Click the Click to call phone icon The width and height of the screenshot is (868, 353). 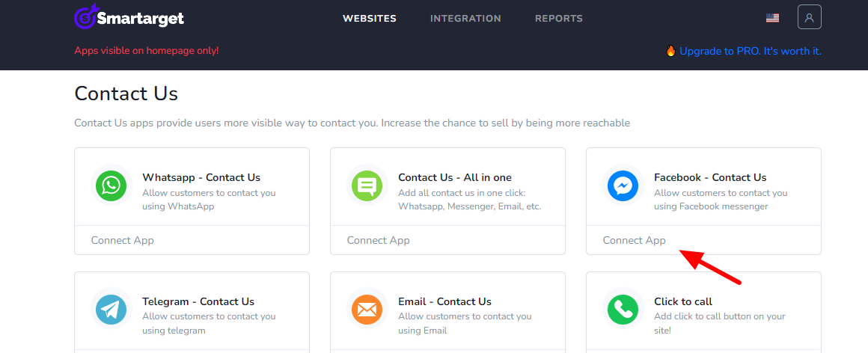click(x=623, y=310)
